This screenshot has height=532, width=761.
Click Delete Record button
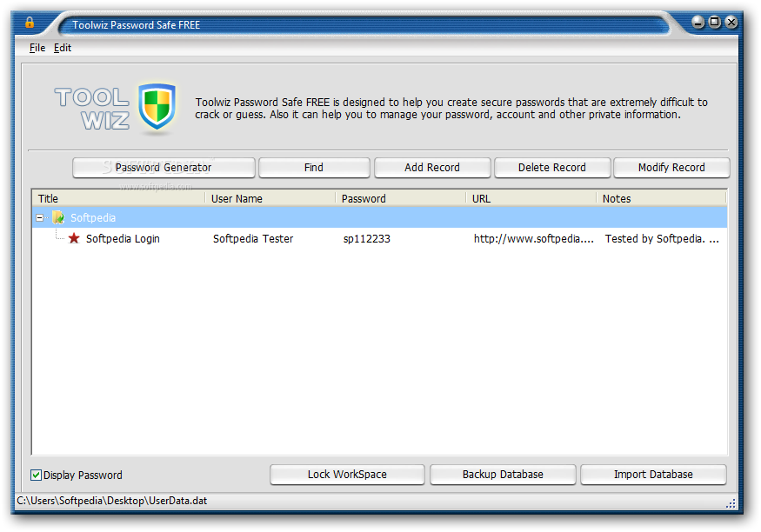551,167
